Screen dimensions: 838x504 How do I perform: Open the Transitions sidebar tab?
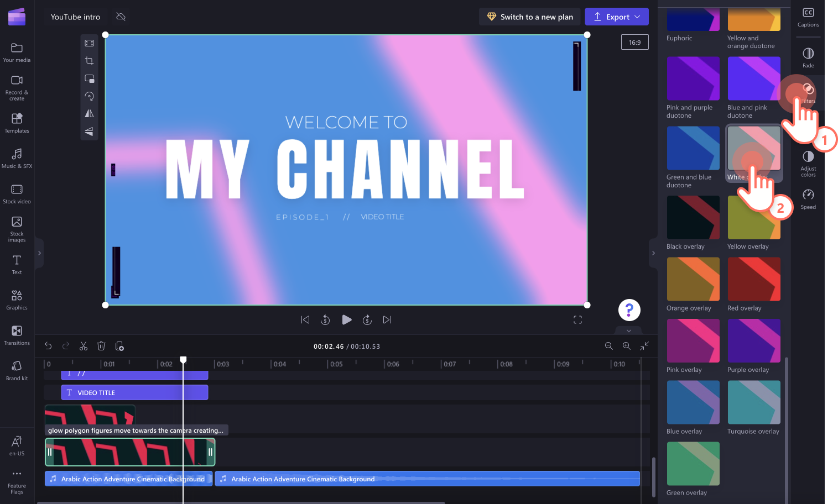click(x=17, y=335)
